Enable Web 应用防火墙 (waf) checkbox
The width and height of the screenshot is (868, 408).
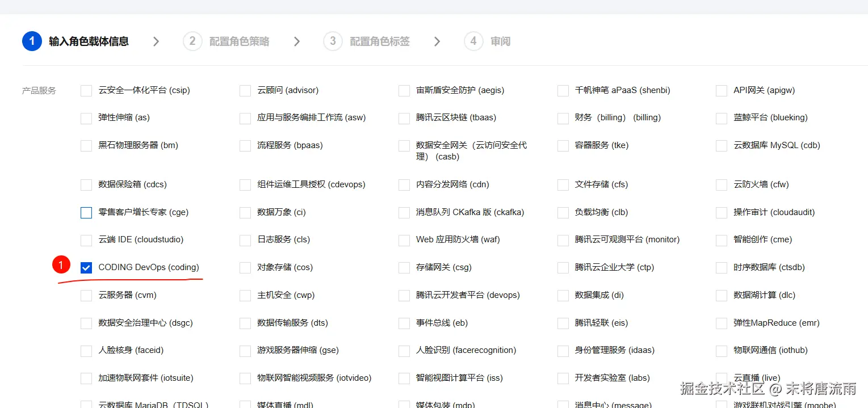[404, 240]
